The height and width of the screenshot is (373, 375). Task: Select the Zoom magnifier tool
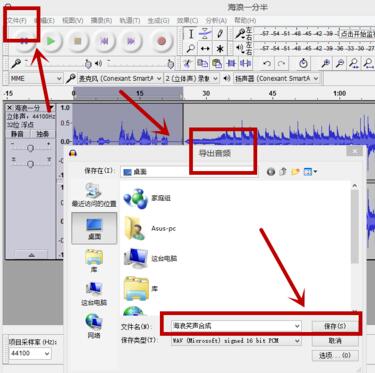191,49
